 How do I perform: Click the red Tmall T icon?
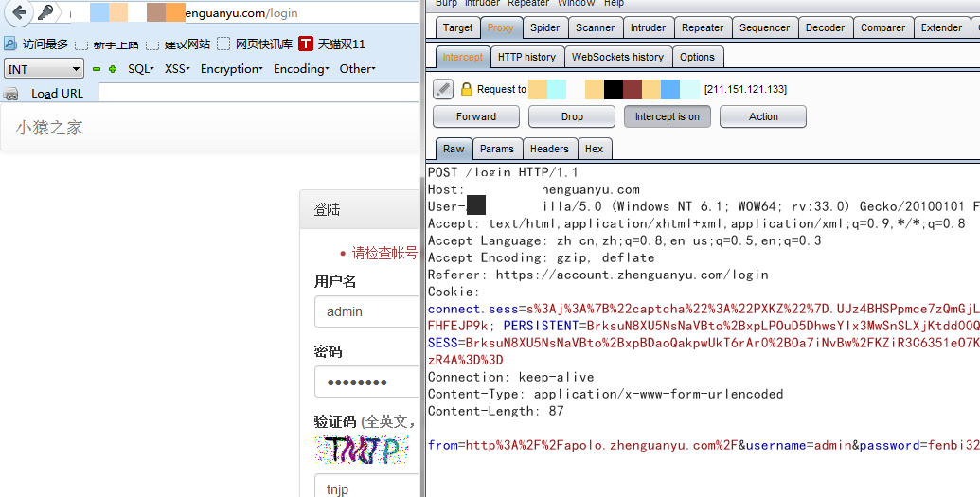pos(306,44)
